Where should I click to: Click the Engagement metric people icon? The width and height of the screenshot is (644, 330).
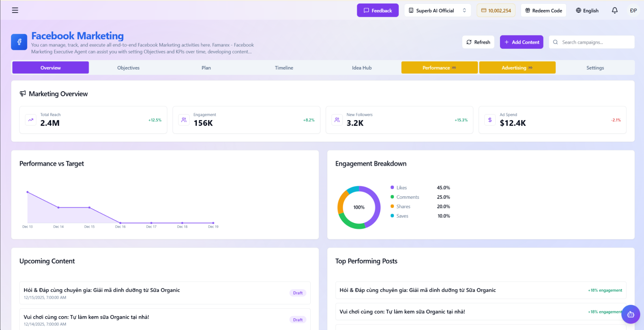point(184,120)
